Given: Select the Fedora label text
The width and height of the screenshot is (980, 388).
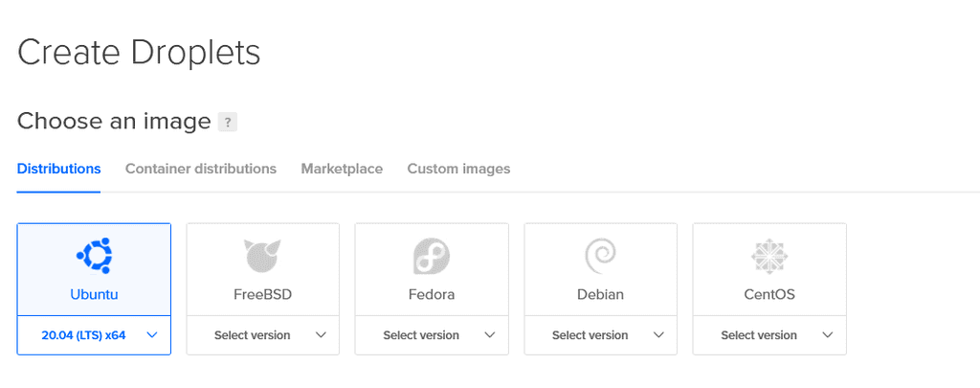Looking at the screenshot, I should coord(432,294).
